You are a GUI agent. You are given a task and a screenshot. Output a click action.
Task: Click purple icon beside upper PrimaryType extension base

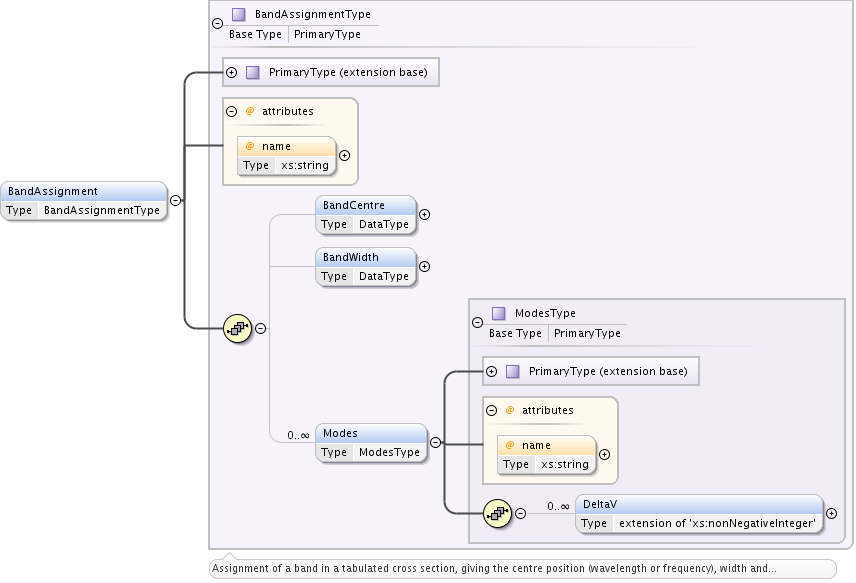(253, 73)
